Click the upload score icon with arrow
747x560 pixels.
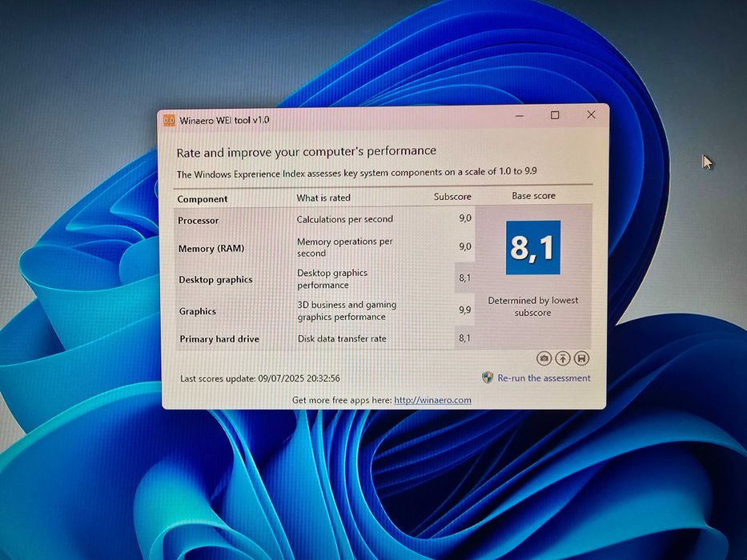click(563, 358)
